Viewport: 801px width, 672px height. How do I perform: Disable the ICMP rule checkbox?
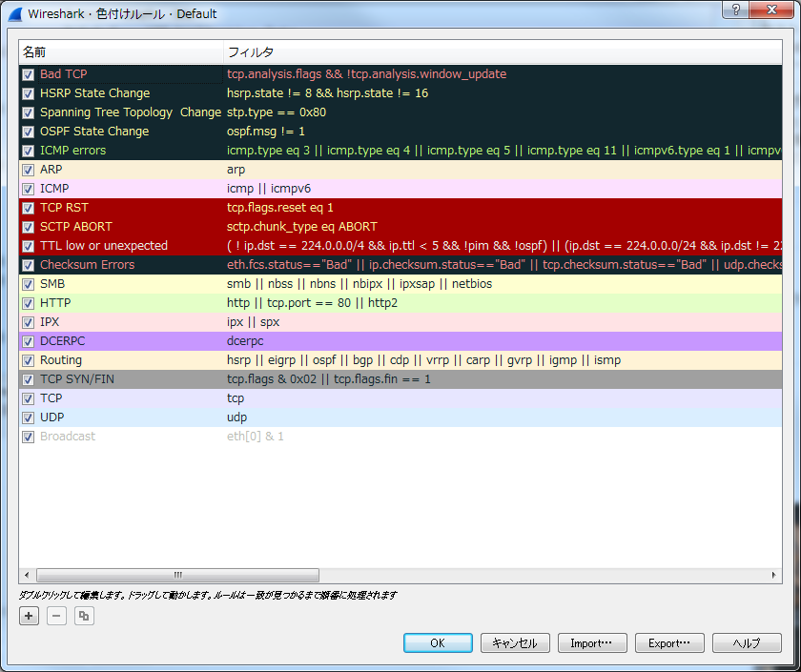[x=28, y=189]
